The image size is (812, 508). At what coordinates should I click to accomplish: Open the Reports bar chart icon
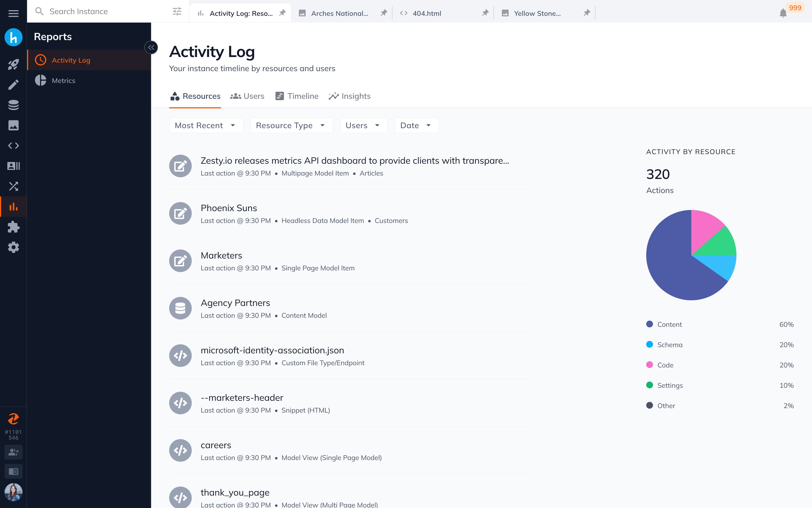click(14, 207)
